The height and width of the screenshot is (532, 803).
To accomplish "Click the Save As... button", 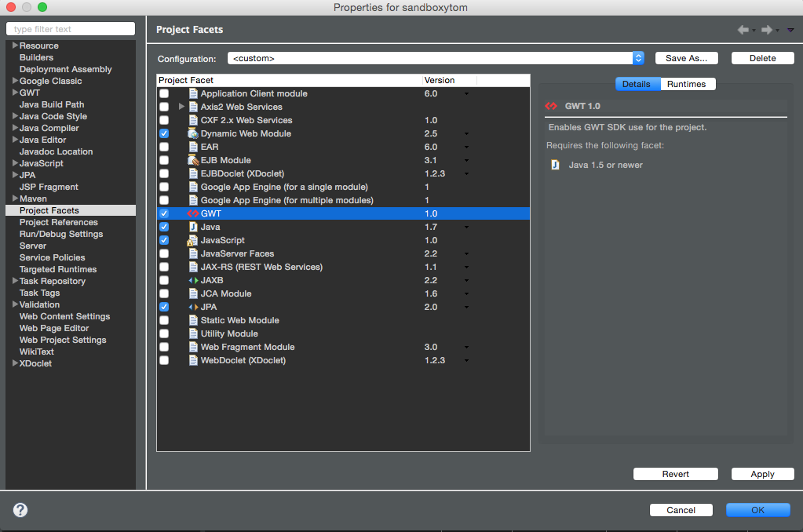I will coord(686,58).
